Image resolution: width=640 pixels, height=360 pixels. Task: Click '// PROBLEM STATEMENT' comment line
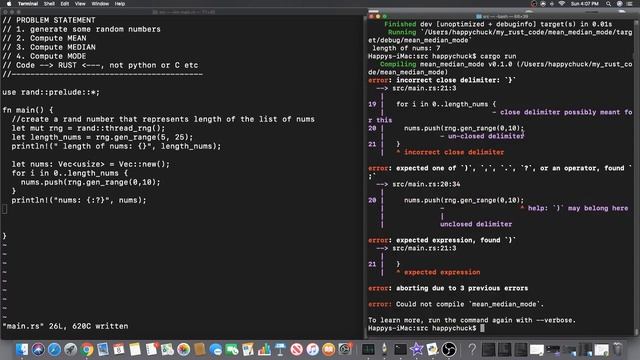[x=49, y=20]
